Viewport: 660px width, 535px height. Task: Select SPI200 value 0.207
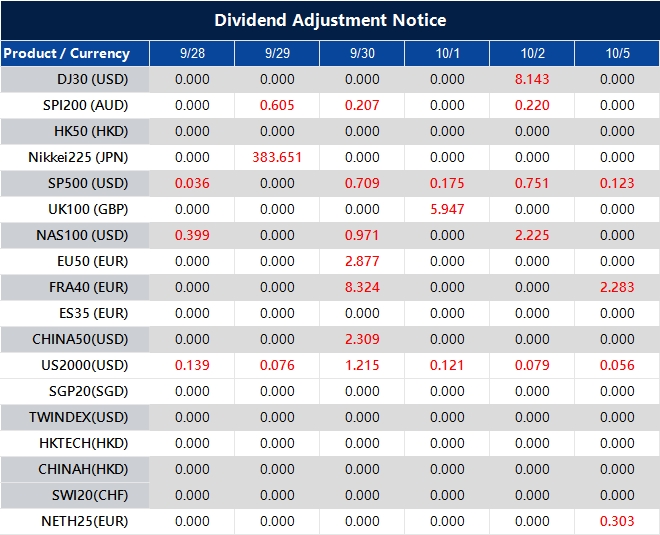362,105
